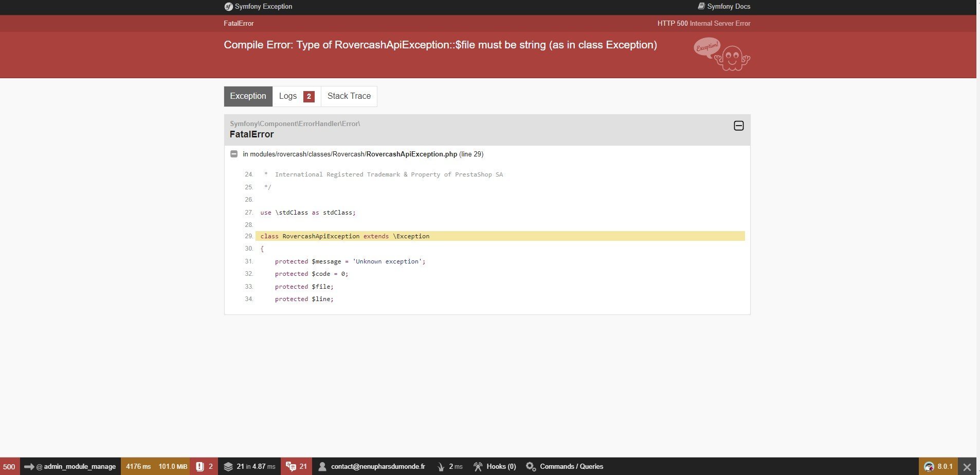This screenshot has height=475, width=980.
Task: Select the Exception tab
Action: coord(248,96)
